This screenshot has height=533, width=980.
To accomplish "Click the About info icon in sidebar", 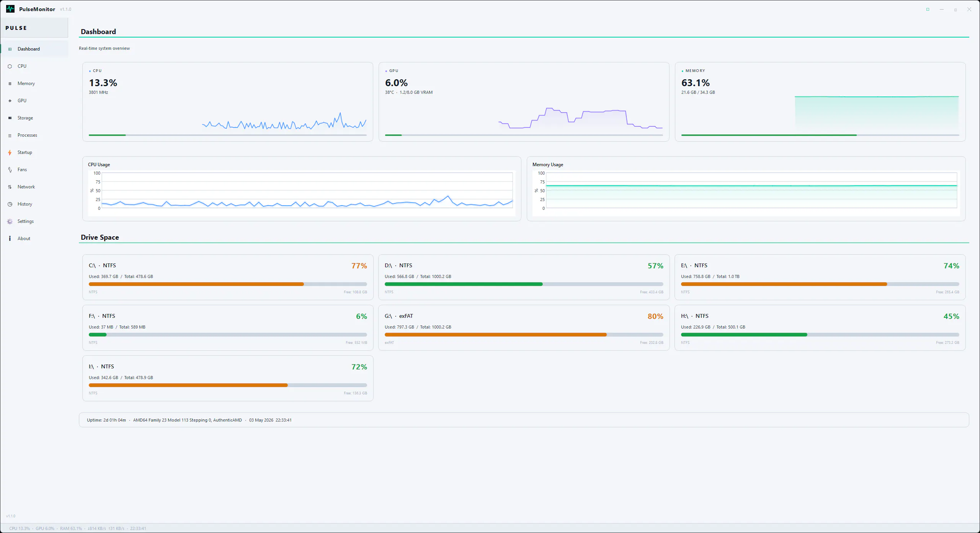I will [10, 239].
